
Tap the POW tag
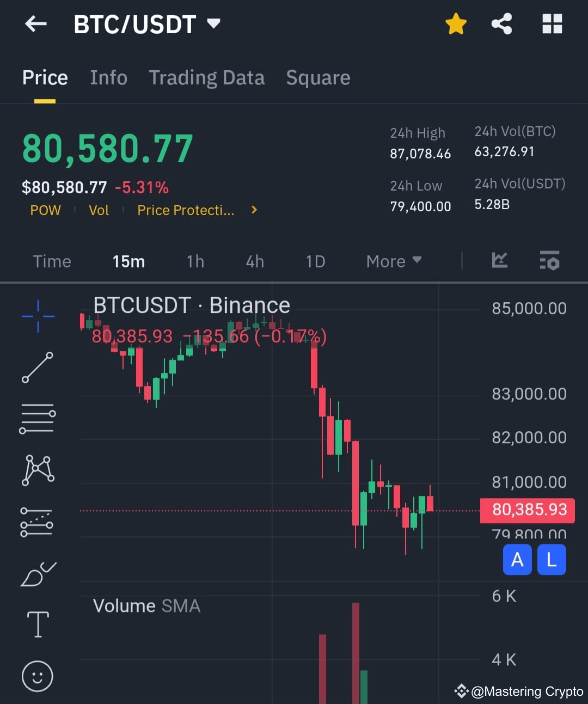pyautogui.click(x=46, y=210)
